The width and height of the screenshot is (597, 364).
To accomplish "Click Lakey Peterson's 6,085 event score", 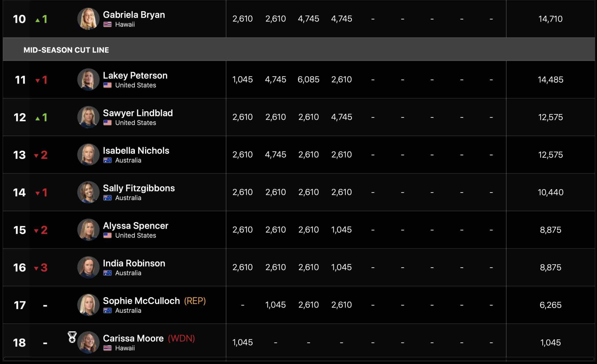I will tap(308, 80).
